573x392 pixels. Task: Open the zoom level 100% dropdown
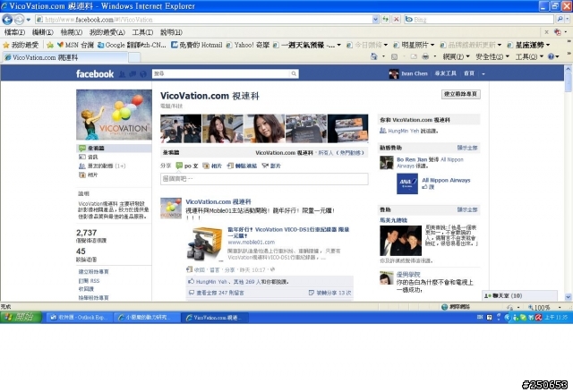pyautogui.click(x=560, y=308)
